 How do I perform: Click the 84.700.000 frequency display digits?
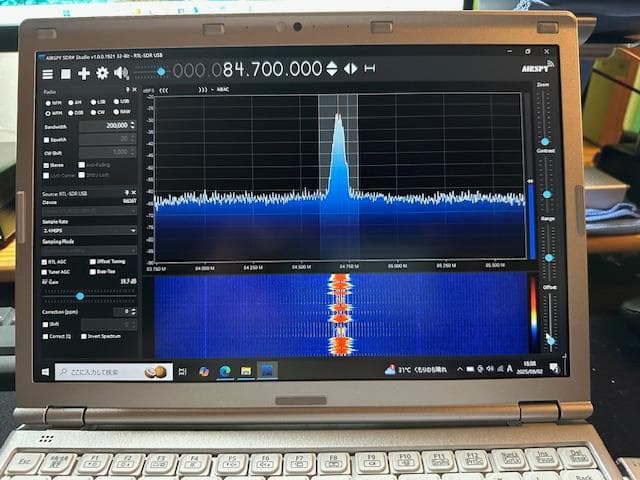[273, 69]
